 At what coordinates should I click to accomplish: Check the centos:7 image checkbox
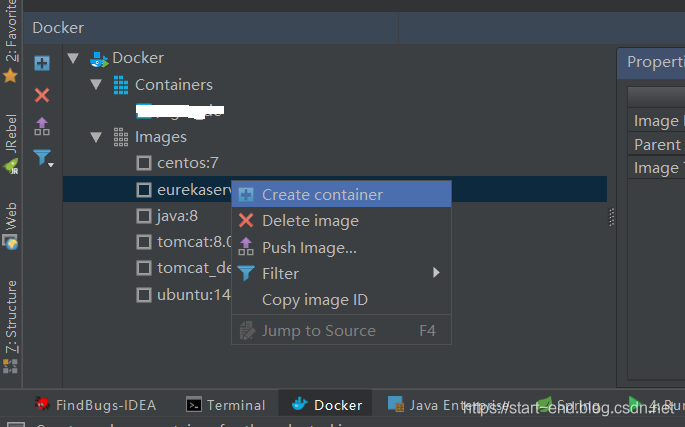[144, 163]
